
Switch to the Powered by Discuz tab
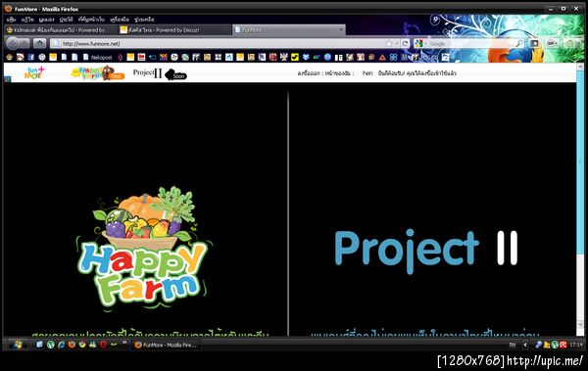[173, 30]
